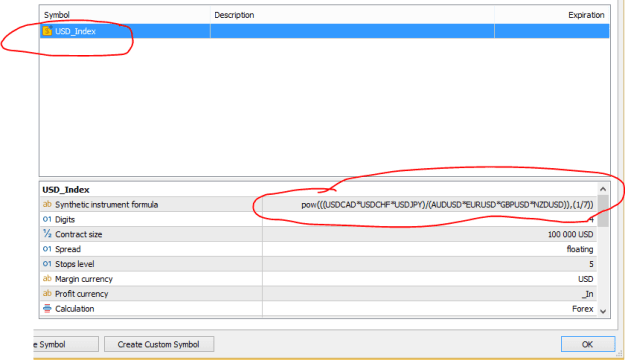Screen dimensions: 625x360
Task: Click the properties scrollbar up arrow
Action: click(603, 189)
